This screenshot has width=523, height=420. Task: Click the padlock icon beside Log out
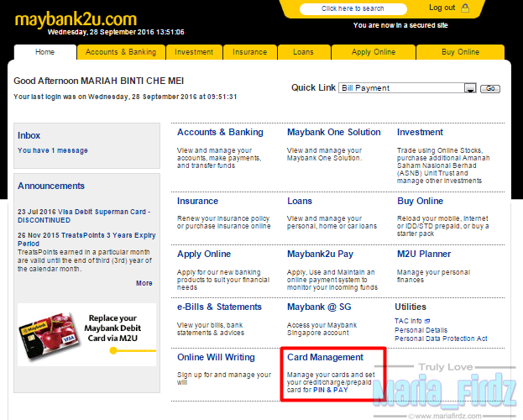click(x=465, y=8)
